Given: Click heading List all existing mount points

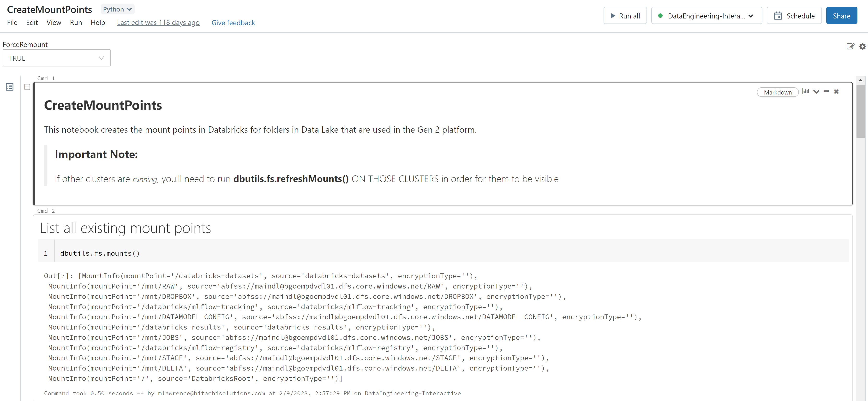Looking at the screenshot, I should pyautogui.click(x=125, y=228).
